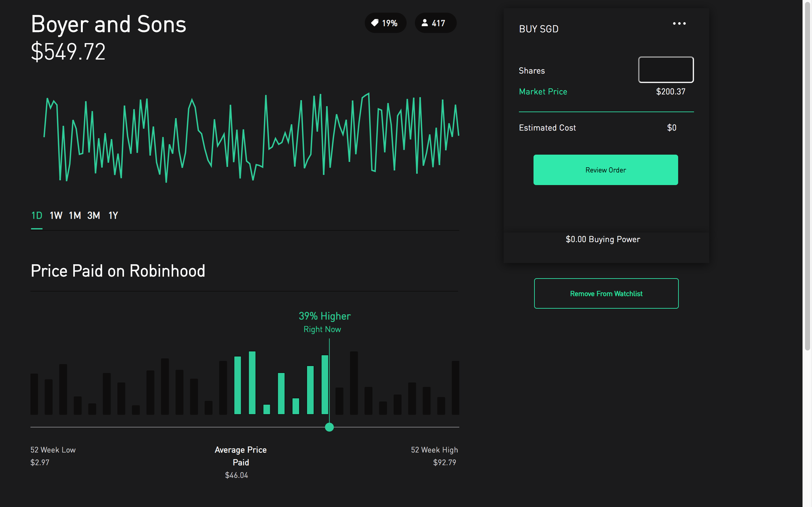Image resolution: width=812 pixels, height=507 pixels.
Task: Show the 3M chart range
Action: 94,215
